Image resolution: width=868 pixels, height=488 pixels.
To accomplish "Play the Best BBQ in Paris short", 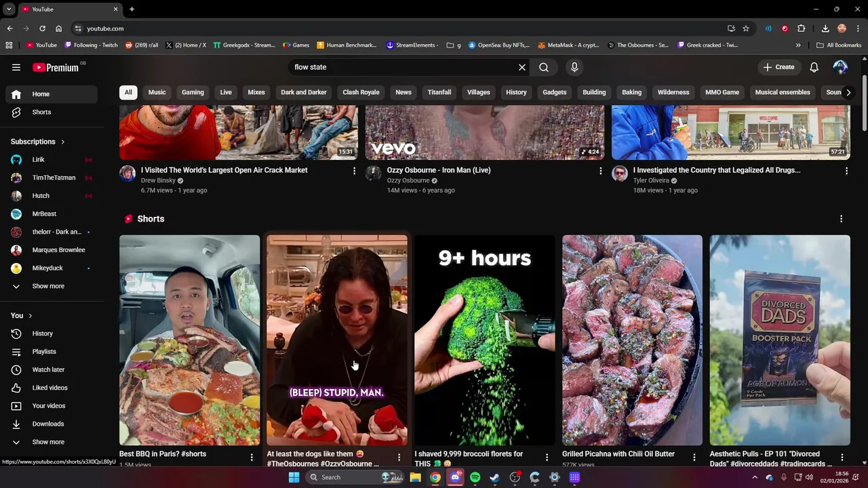I will 189,340.
